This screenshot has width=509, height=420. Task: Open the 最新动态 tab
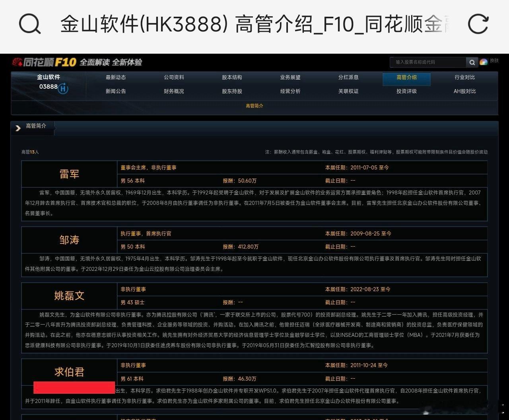coord(116,77)
